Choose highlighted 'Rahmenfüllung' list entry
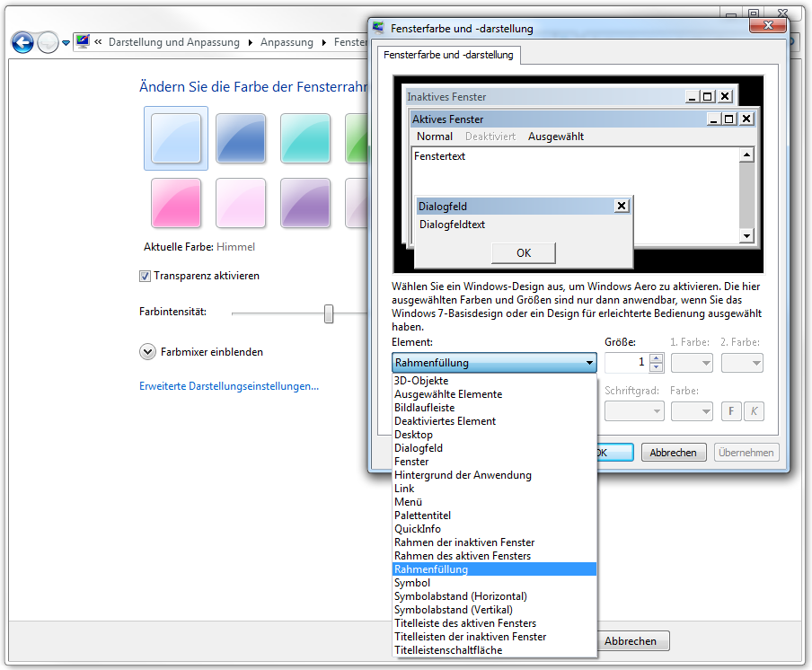Image resolution: width=812 pixels, height=670 pixels. tap(495, 569)
